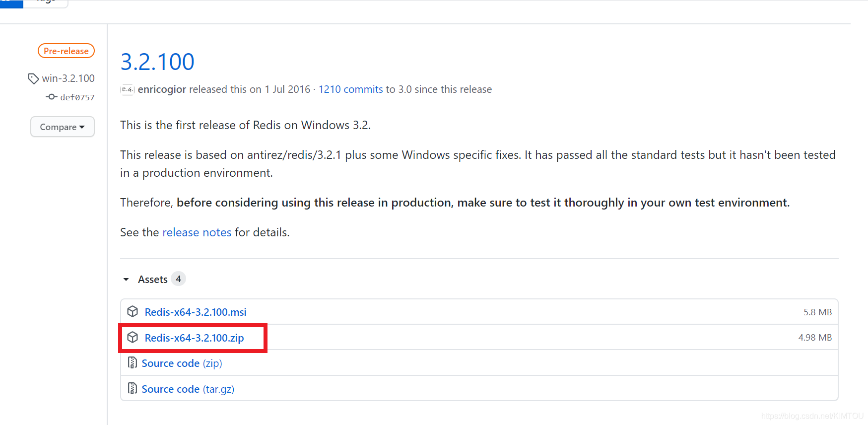Click the 4.98 MB file size text

click(x=815, y=338)
